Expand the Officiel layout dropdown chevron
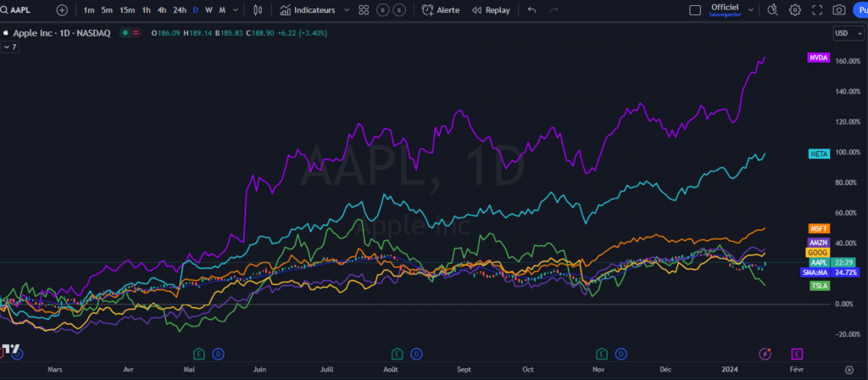This screenshot has height=380, width=868. [x=751, y=10]
